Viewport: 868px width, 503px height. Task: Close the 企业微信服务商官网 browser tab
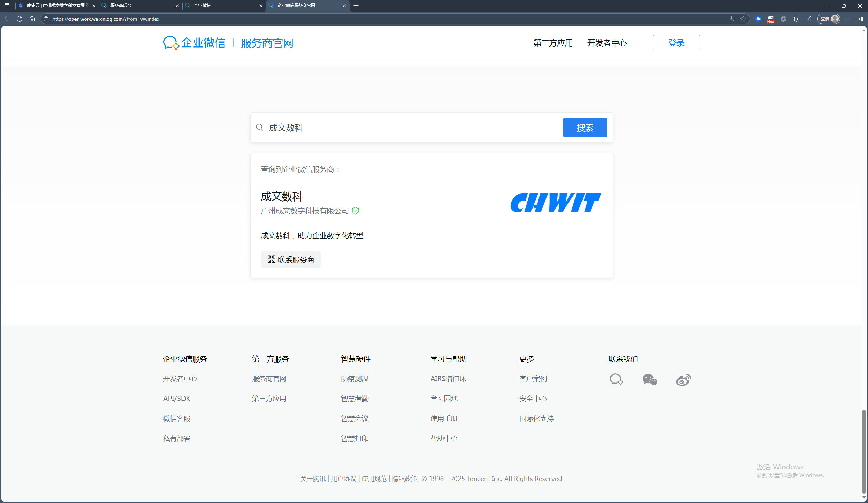tap(344, 6)
